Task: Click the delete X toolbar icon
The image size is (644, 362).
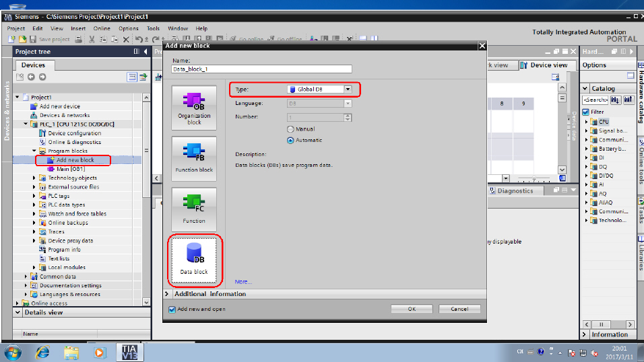Action: tap(126, 40)
